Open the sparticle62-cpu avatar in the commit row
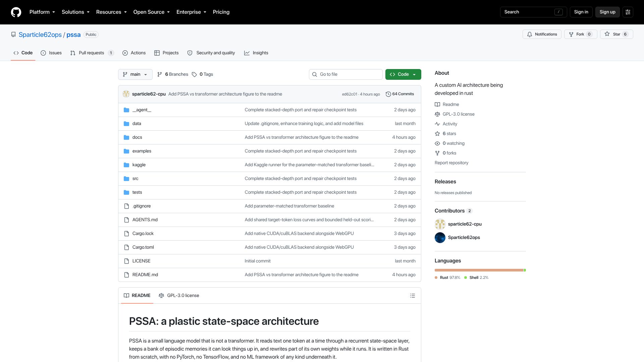The height and width of the screenshot is (362, 644). point(126,94)
